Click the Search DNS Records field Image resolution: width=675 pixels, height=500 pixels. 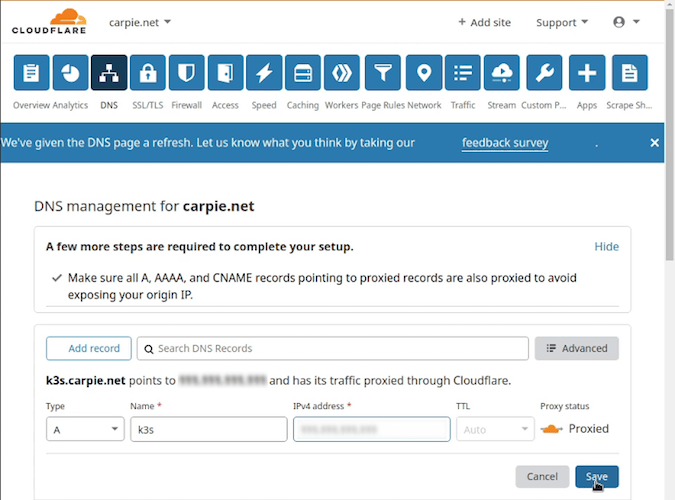(333, 348)
